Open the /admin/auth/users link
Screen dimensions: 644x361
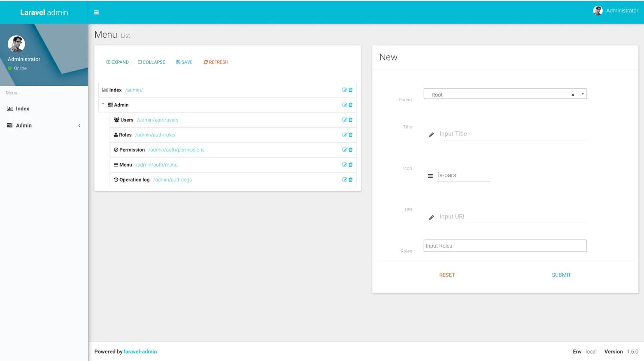pyautogui.click(x=158, y=120)
